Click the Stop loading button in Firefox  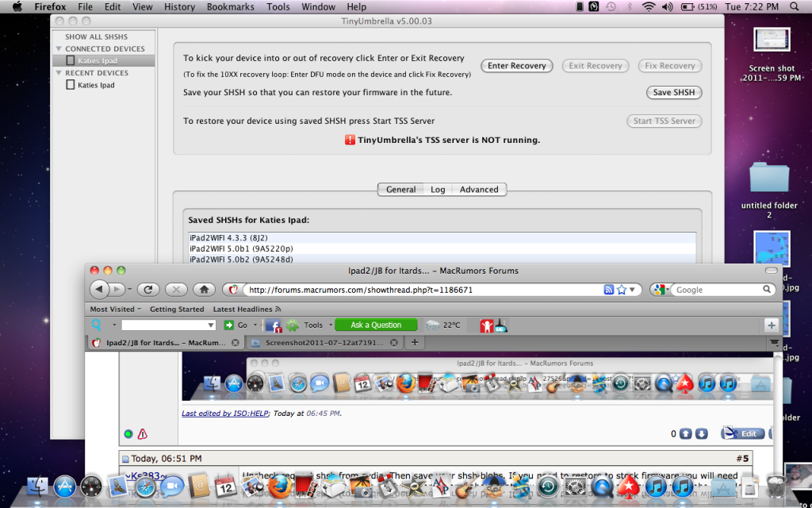(176, 289)
